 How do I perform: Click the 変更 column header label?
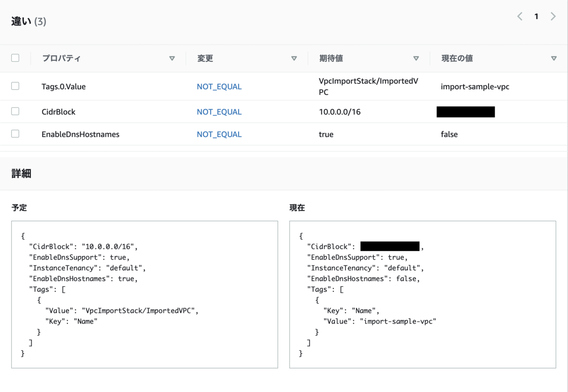(x=205, y=59)
